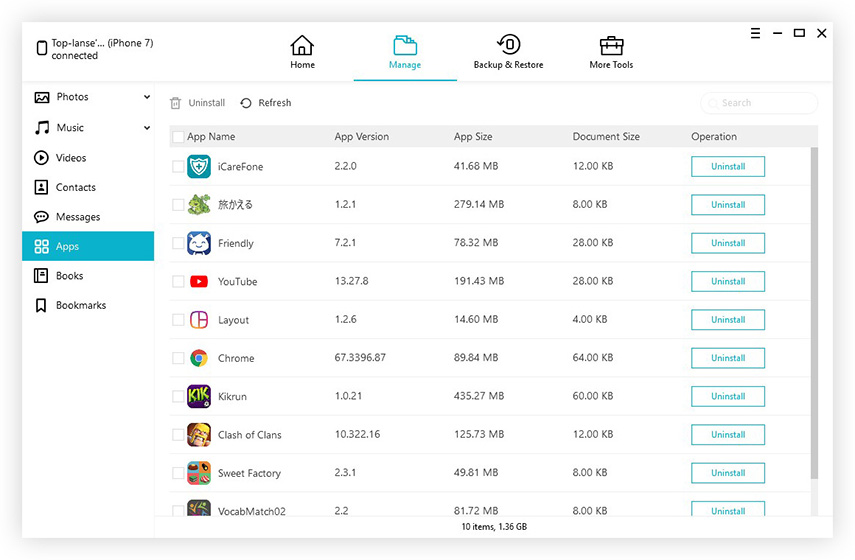Image resolution: width=855 pixels, height=560 pixels.
Task: Open Backup & Restore tab
Action: point(508,52)
